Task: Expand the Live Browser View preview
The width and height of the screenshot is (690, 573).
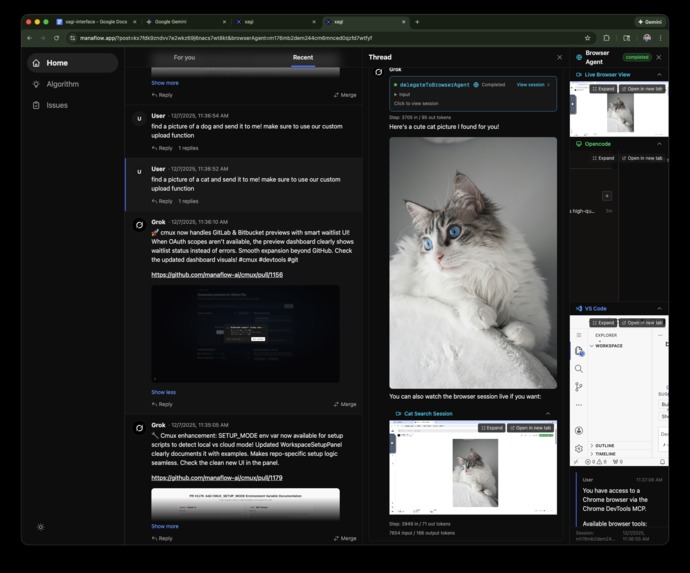Action: coord(603,89)
